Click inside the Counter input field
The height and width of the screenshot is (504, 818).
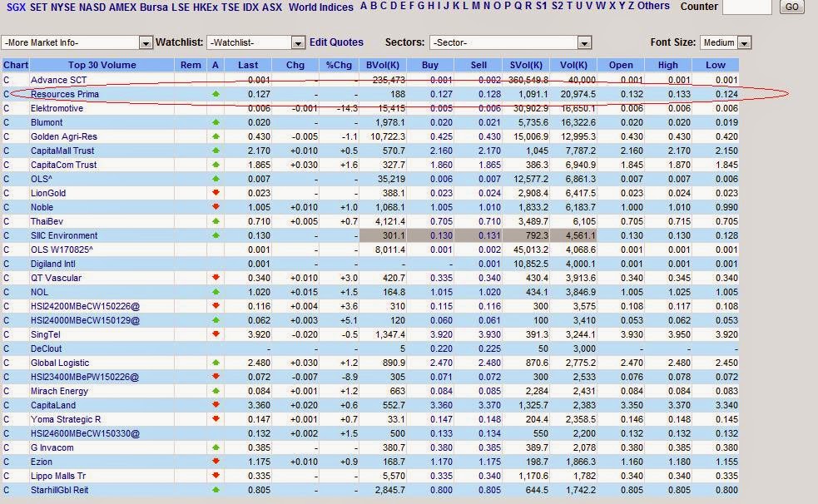tap(746, 7)
